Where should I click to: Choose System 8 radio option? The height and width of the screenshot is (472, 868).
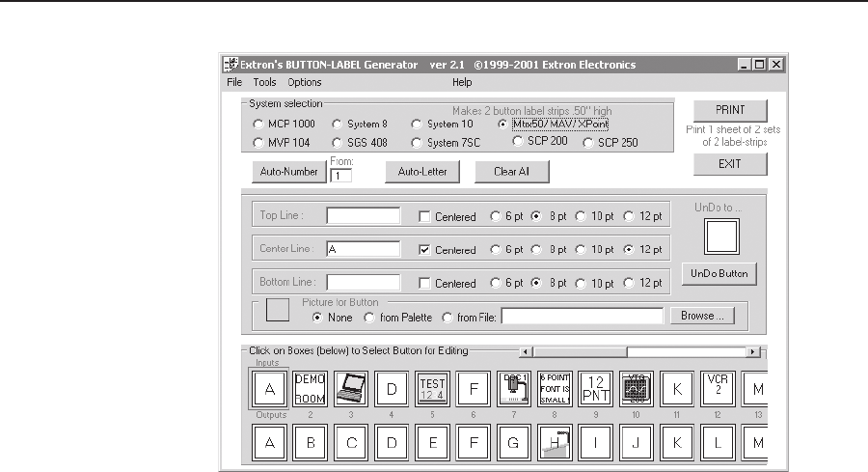(x=360, y=125)
